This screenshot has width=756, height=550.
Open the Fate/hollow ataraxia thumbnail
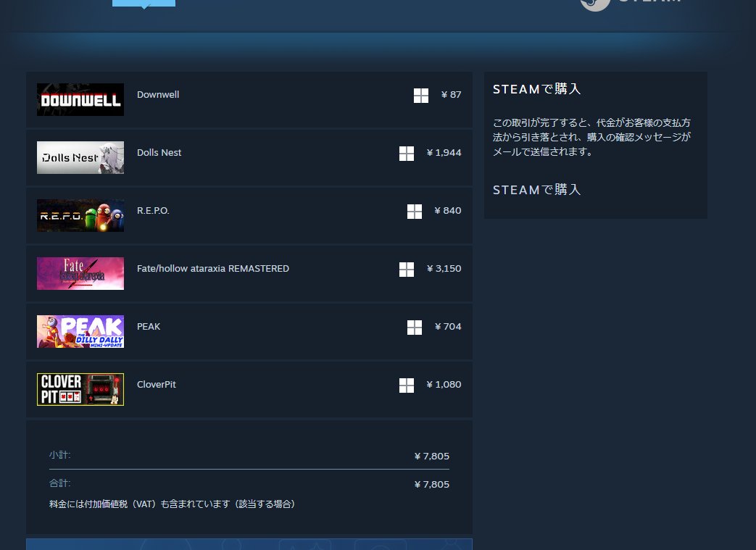80,273
